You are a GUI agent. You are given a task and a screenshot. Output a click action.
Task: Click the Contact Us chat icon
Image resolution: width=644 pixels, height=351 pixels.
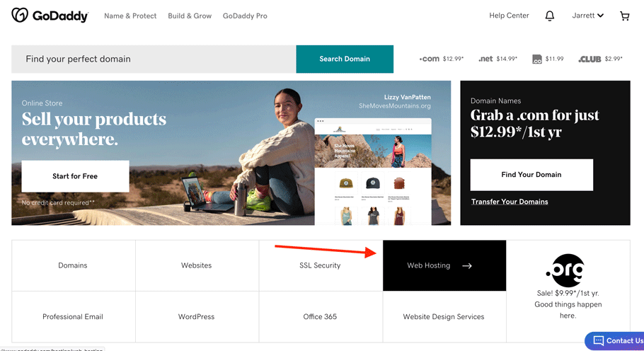599,340
